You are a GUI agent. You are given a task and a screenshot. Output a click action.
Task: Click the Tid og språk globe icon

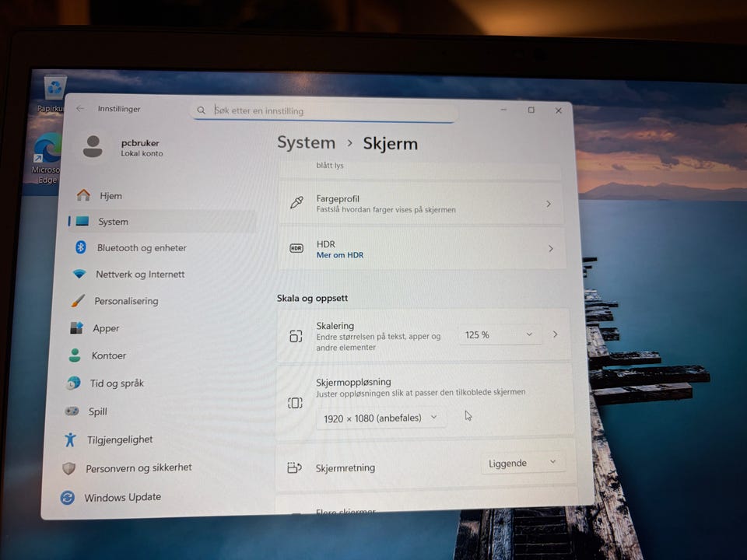pyautogui.click(x=73, y=383)
